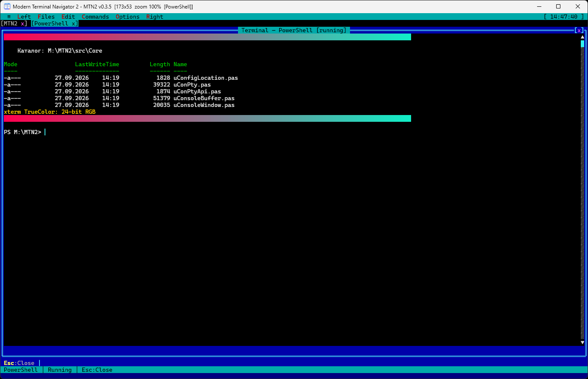Click the terminal scrollbar thumb
The width and height of the screenshot is (588, 379).
click(x=582, y=44)
